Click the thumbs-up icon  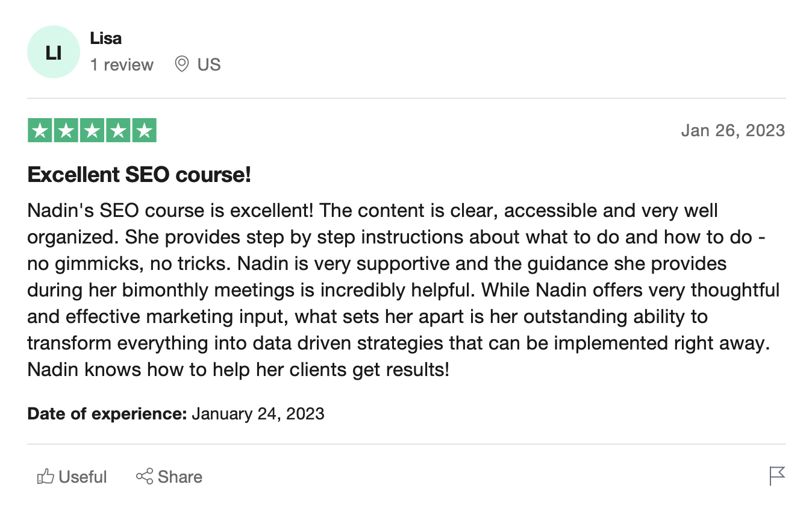(x=46, y=477)
